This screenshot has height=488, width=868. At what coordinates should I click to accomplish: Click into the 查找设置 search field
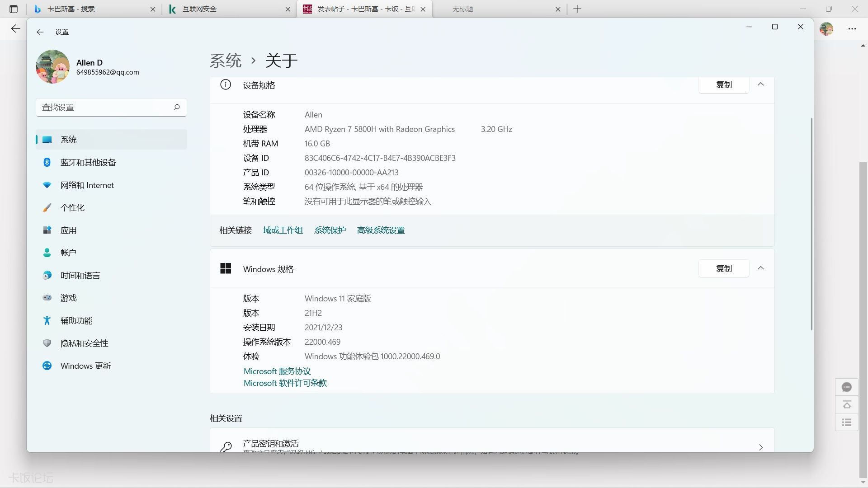tap(111, 107)
